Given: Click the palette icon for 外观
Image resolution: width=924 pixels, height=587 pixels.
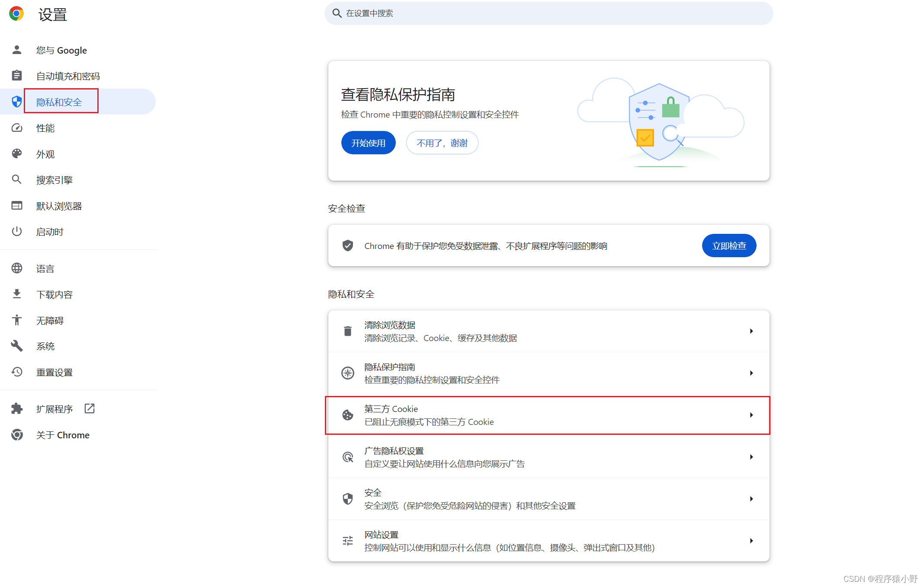Looking at the screenshot, I should point(17,154).
